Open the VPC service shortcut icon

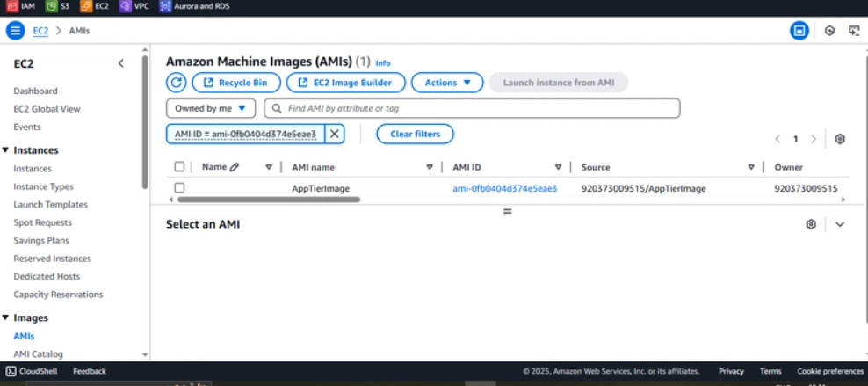125,7
